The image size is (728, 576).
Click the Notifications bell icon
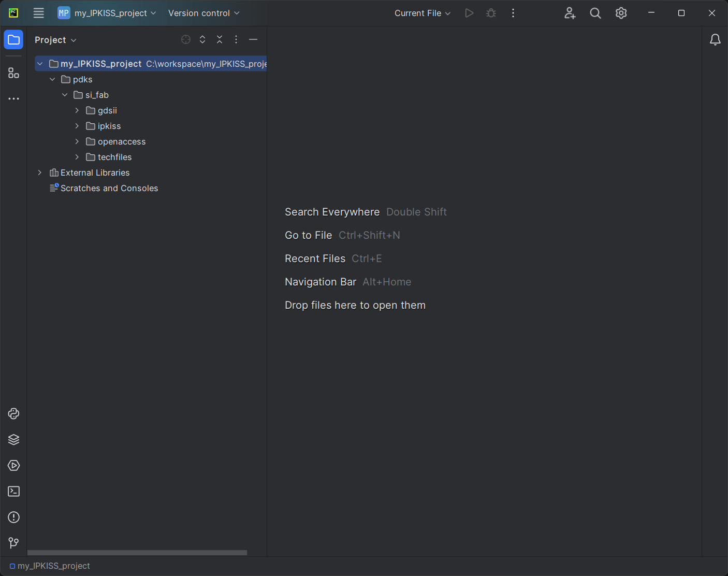click(x=715, y=40)
